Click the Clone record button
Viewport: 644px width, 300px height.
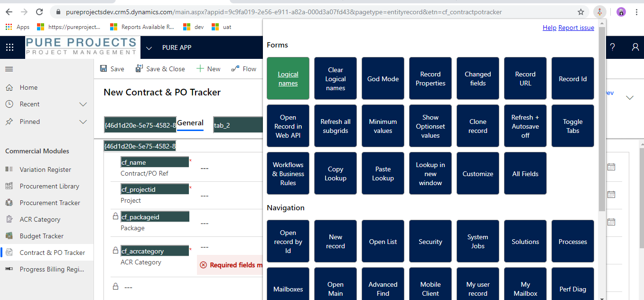click(x=478, y=126)
